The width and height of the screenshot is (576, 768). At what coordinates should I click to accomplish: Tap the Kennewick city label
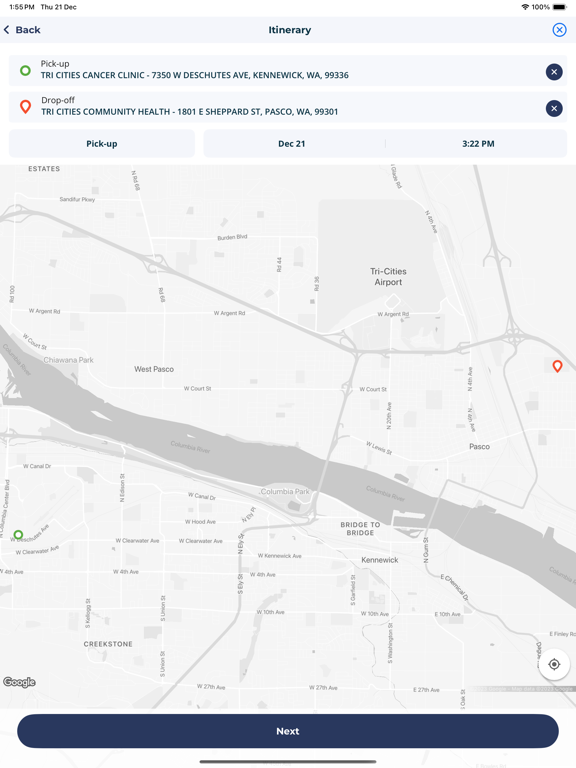click(380, 560)
